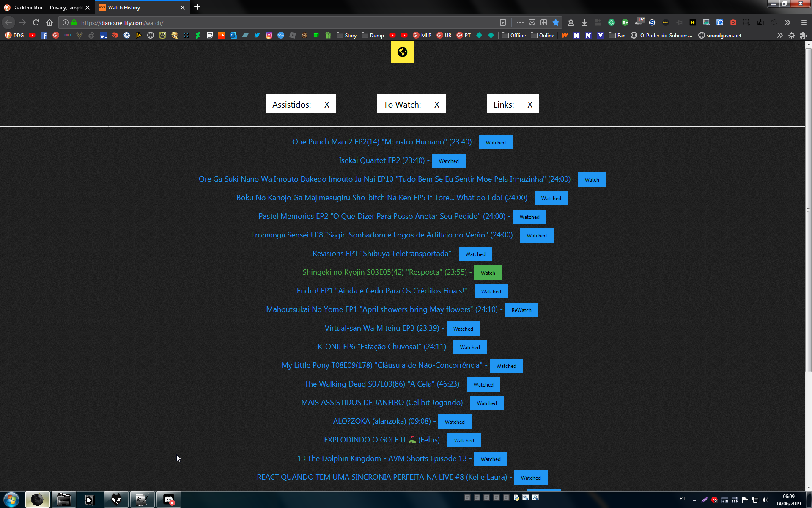The height and width of the screenshot is (508, 812).
Task: Open the bookmarks settings gear icon
Action: [x=792, y=35]
